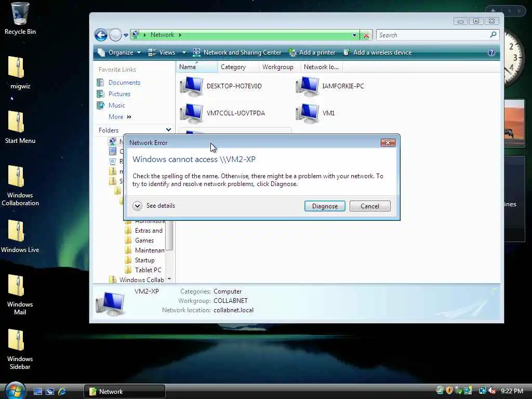Click the VM2-XP computer icon in details pane
Viewport: 532px width, 399px height.
click(x=110, y=303)
